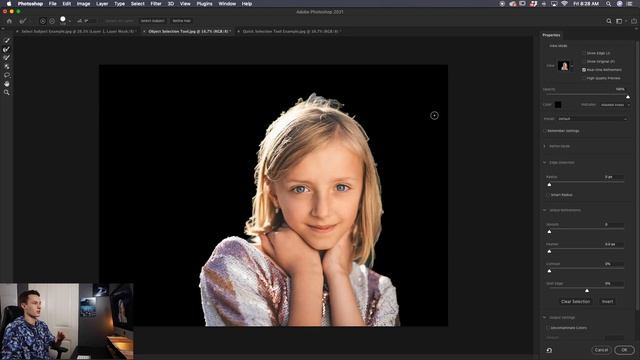The image size is (640, 360).
Task: Open the Plugins menu
Action: point(204,4)
